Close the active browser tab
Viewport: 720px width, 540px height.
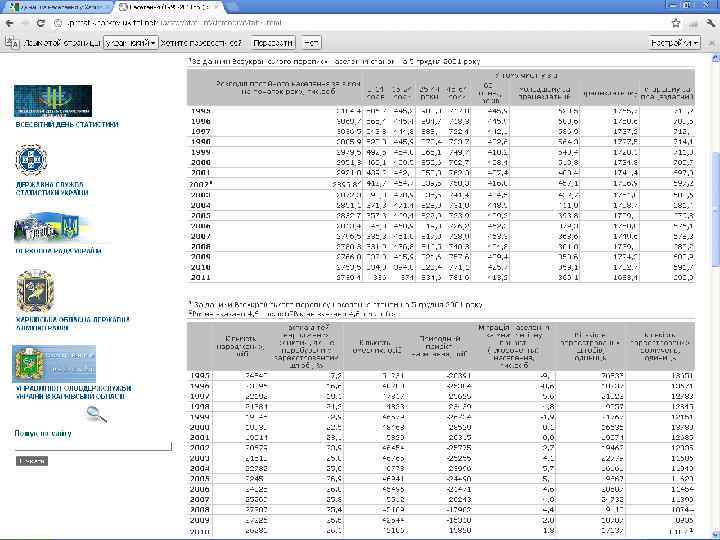(x=217, y=7)
